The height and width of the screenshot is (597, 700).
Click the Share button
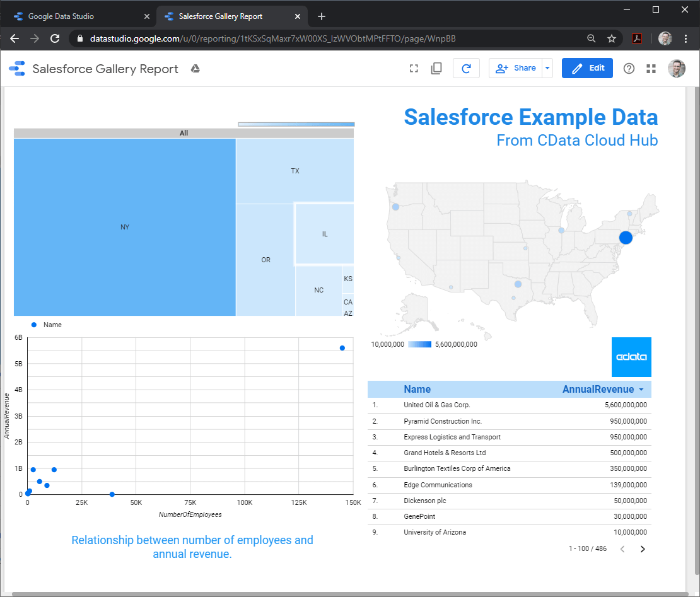(x=516, y=68)
